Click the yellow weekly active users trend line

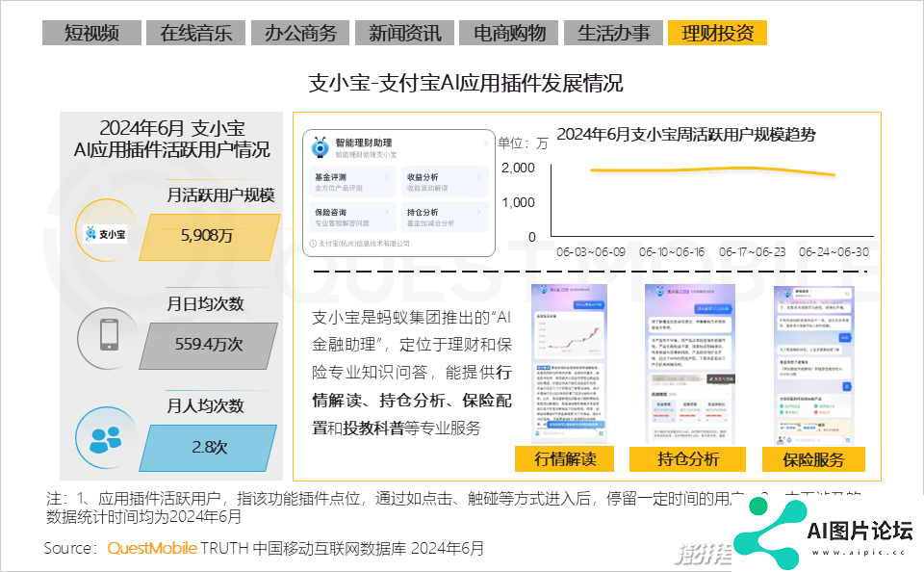tap(713, 170)
